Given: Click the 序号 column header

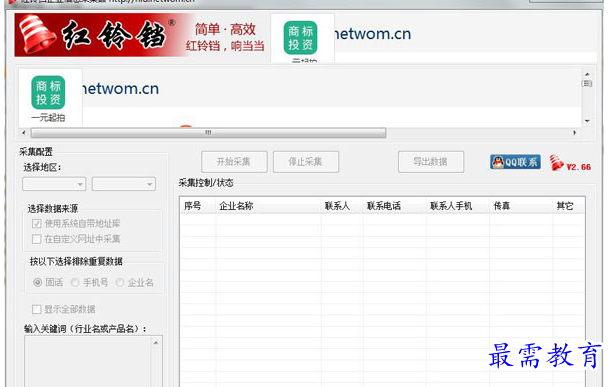Looking at the screenshot, I should click(x=198, y=206).
